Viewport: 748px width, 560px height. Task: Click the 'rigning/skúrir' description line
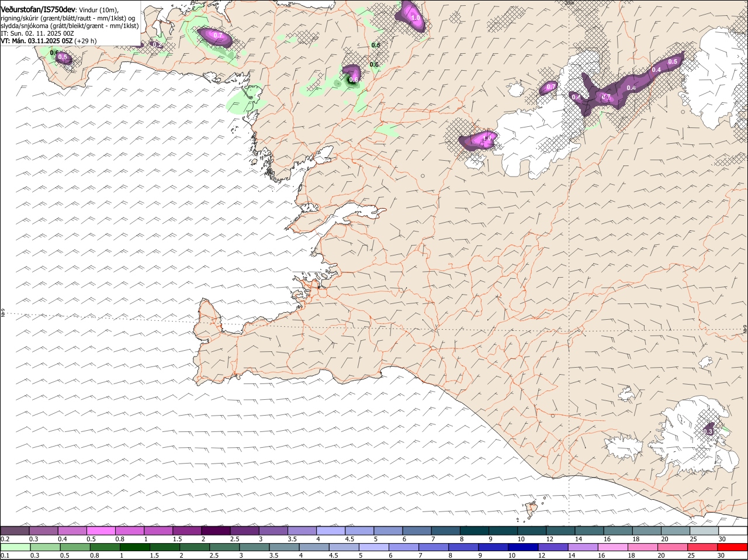[68, 18]
